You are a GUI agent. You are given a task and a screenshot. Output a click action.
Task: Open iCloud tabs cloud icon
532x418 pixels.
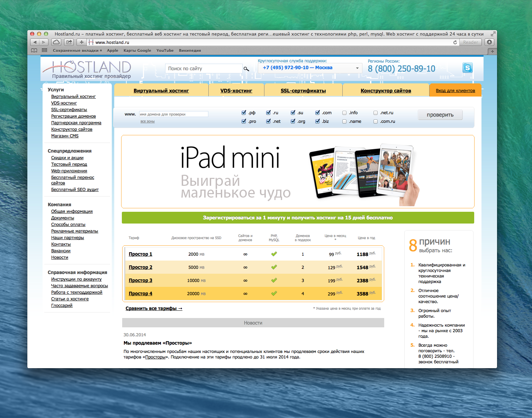pos(56,42)
